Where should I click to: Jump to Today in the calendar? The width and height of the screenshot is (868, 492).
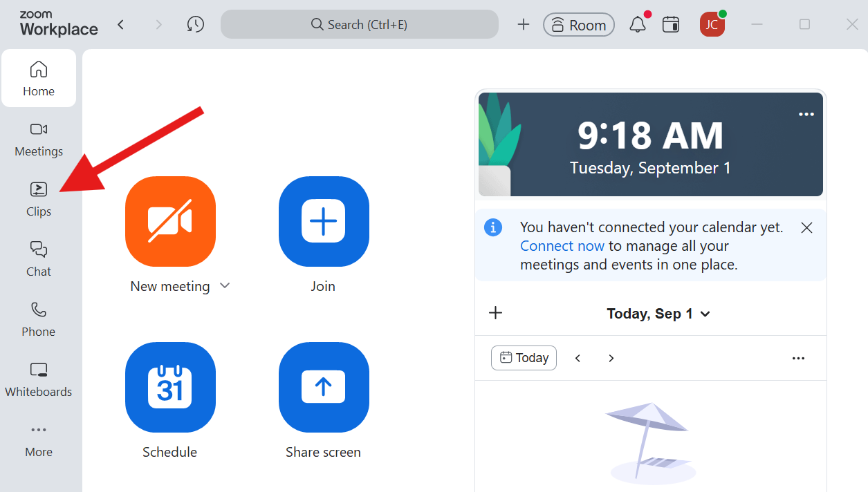point(524,358)
